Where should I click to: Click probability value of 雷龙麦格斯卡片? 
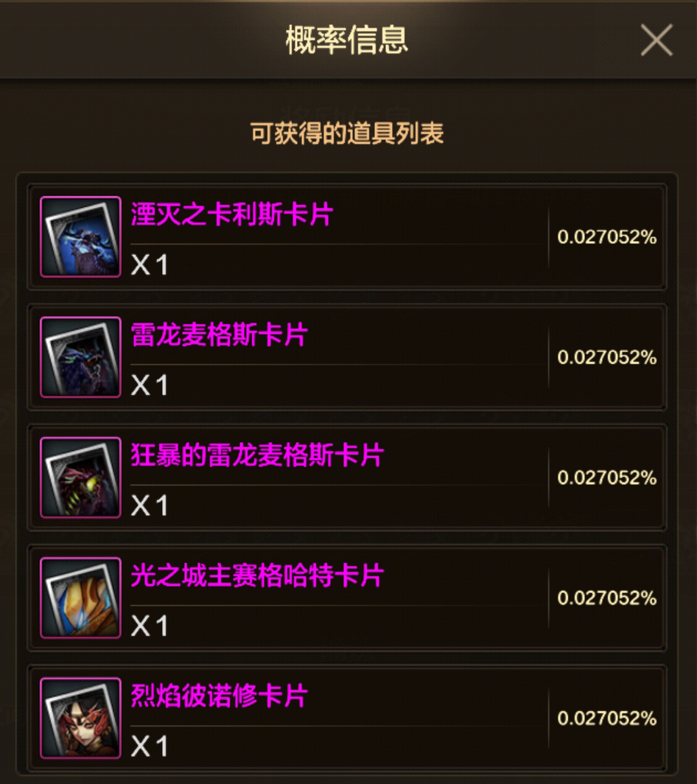607,357
